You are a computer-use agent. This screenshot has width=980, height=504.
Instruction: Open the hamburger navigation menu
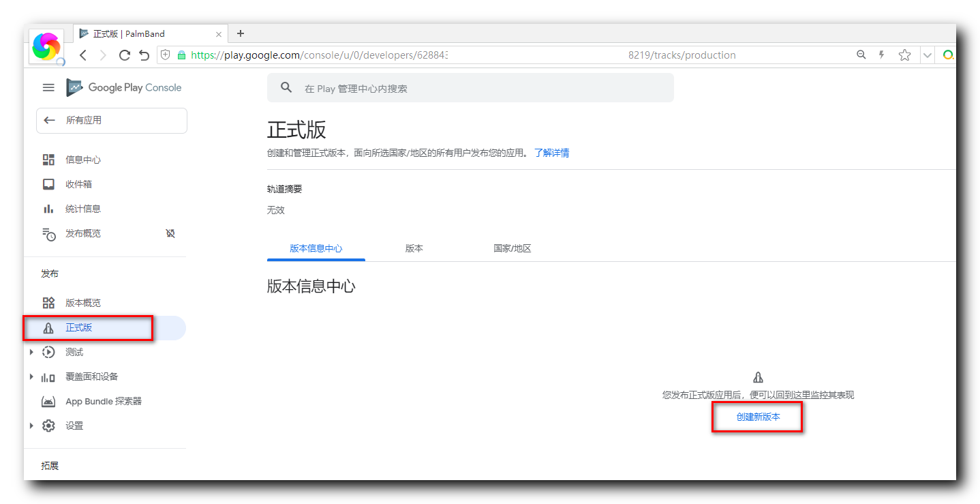(x=48, y=87)
